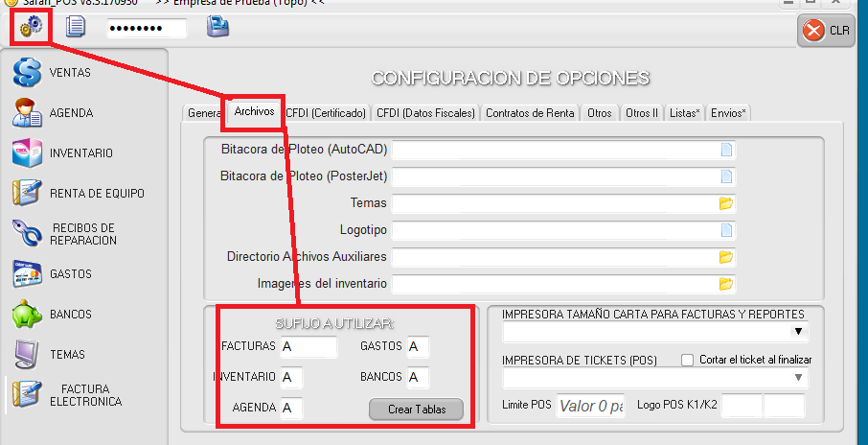
Task: Switch to the Otros II tab
Action: [x=642, y=113]
